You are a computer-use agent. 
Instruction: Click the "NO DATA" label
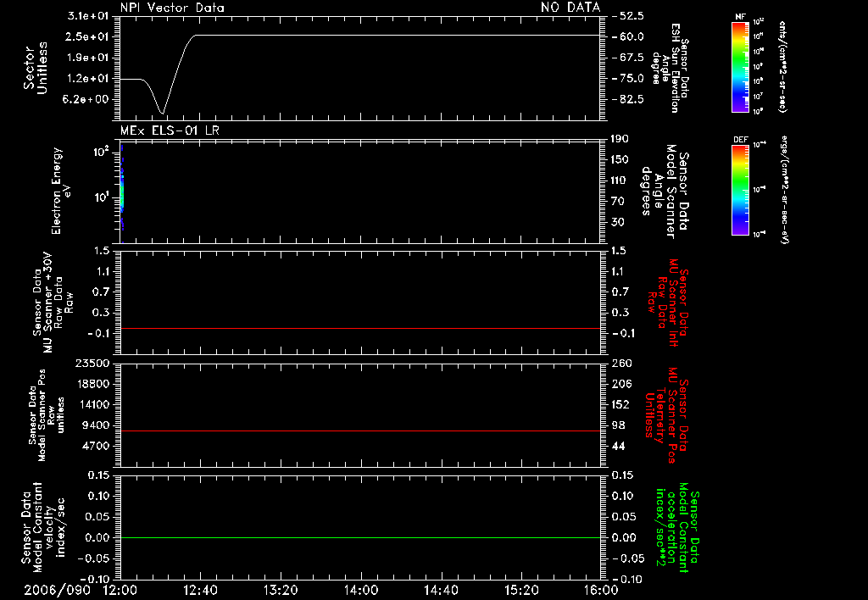point(570,7)
